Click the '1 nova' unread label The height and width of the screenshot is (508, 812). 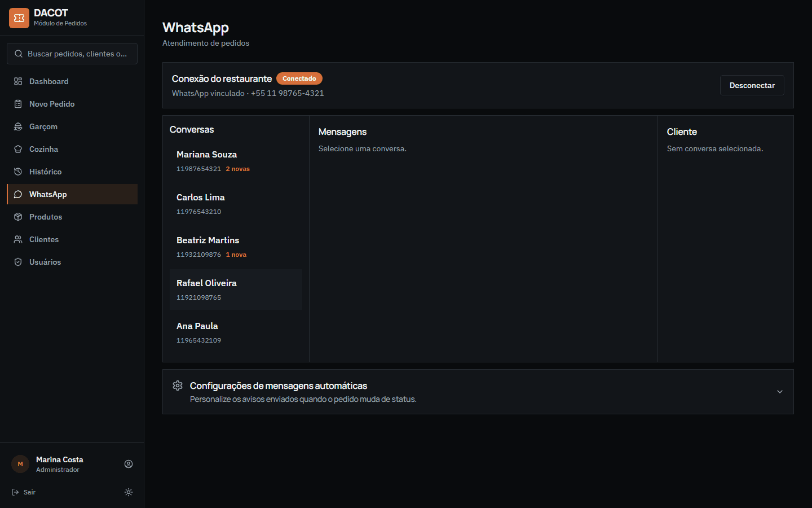pos(236,255)
